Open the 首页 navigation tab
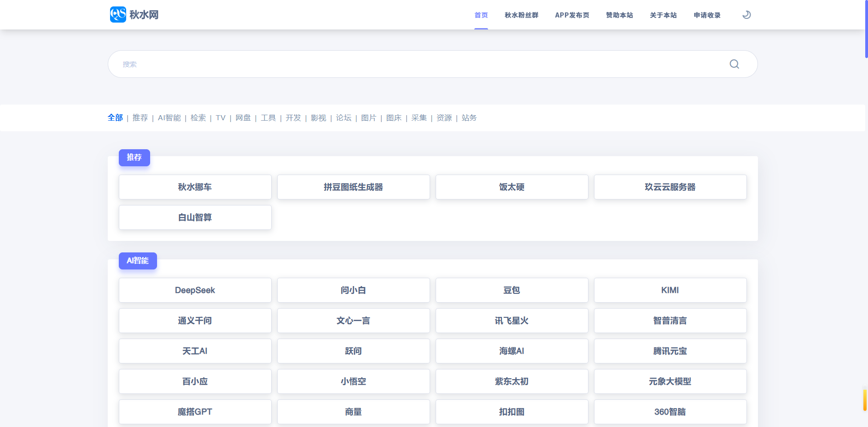 pos(481,15)
